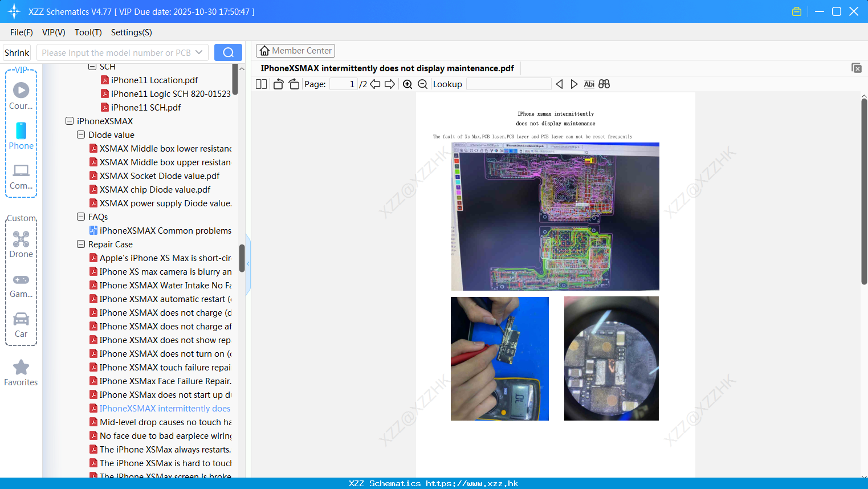868x489 pixels.
Task: Select the Computer category
Action: (x=21, y=177)
